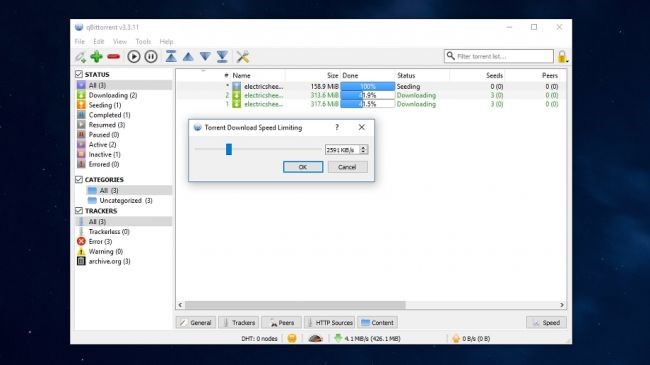650x365 pixels.
Task: Click the move-to-bottom queue arrow icon
Action: pyautogui.click(x=222, y=56)
